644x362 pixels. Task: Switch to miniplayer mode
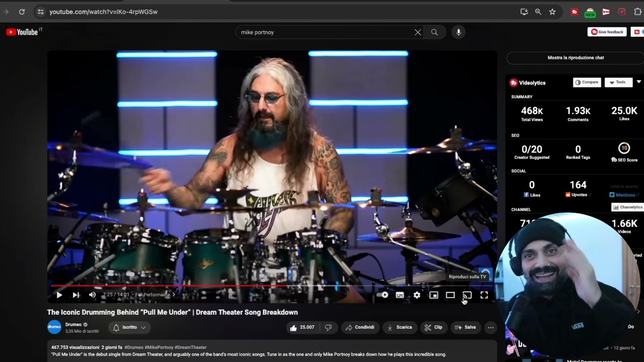pyautogui.click(x=434, y=295)
